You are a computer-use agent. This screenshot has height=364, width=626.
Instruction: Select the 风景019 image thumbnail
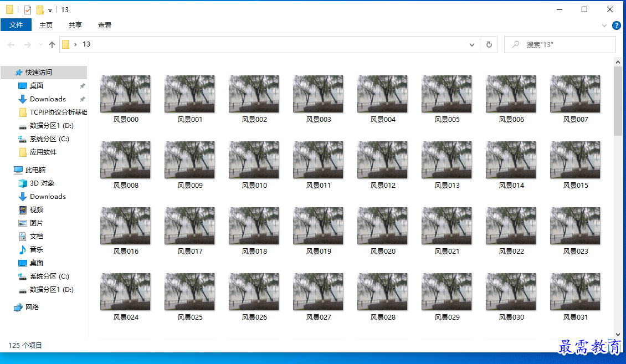318,225
